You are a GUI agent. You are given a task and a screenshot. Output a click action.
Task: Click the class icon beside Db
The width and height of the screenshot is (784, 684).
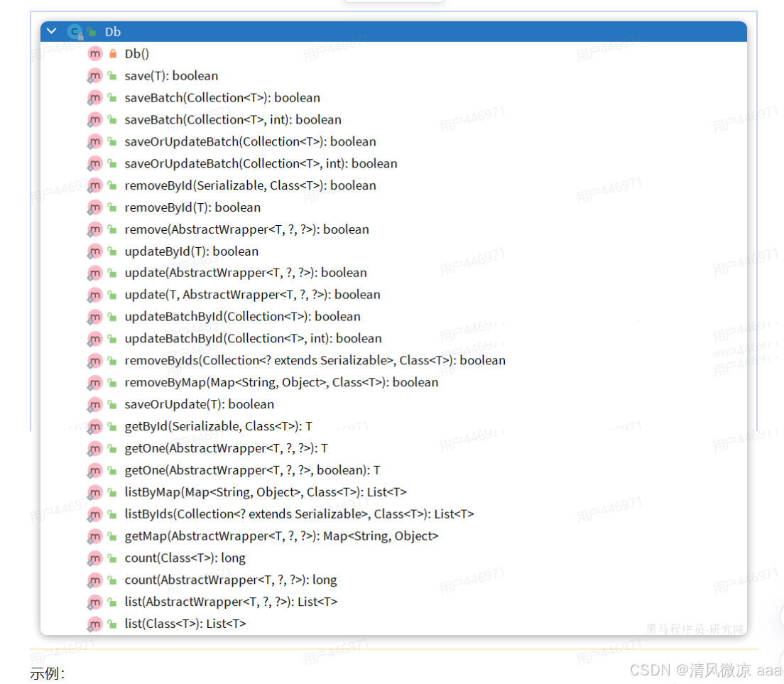(x=75, y=32)
